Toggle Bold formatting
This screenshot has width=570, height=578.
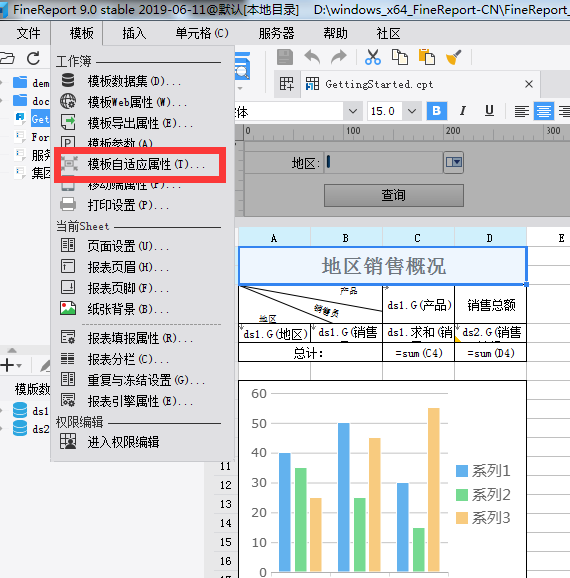tap(437, 111)
